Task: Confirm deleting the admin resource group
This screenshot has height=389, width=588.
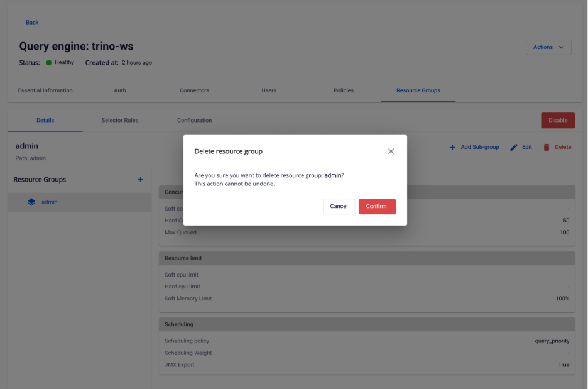Action: [377, 206]
